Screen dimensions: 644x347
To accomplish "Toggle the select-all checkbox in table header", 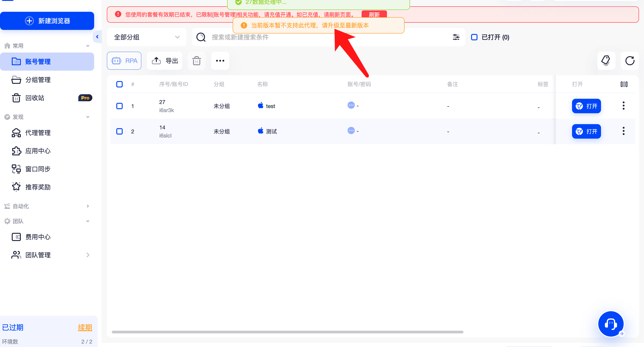I will (x=119, y=84).
